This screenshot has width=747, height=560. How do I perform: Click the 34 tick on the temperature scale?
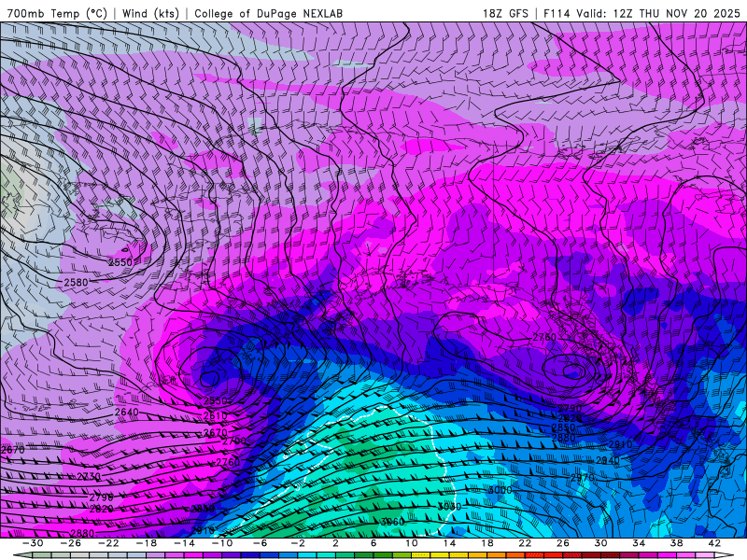pos(639,543)
